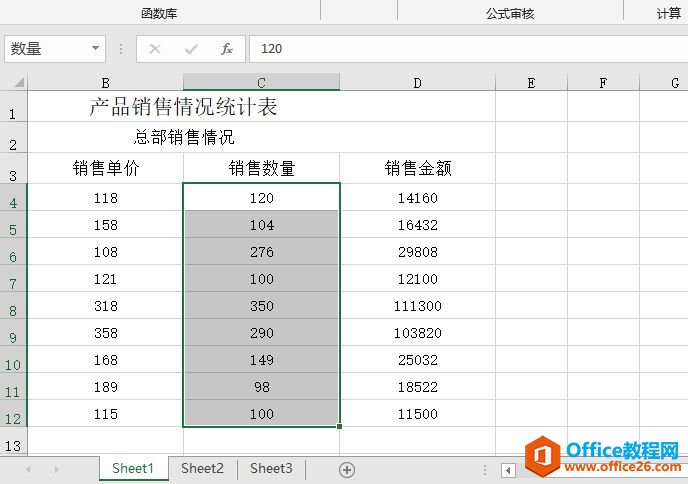Click cell with value 115
This screenshot has width=688, height=484.
click(105, 413)
